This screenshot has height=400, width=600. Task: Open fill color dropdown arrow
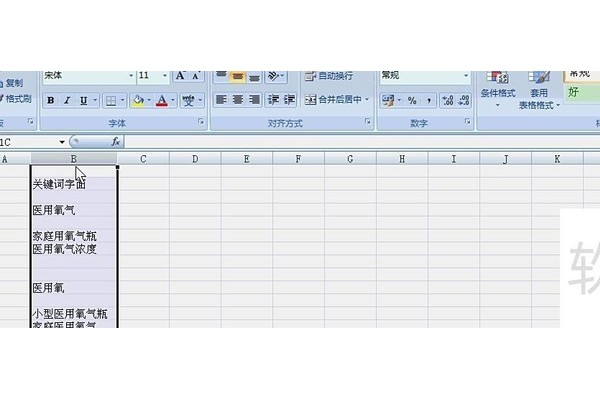[149, 101]
